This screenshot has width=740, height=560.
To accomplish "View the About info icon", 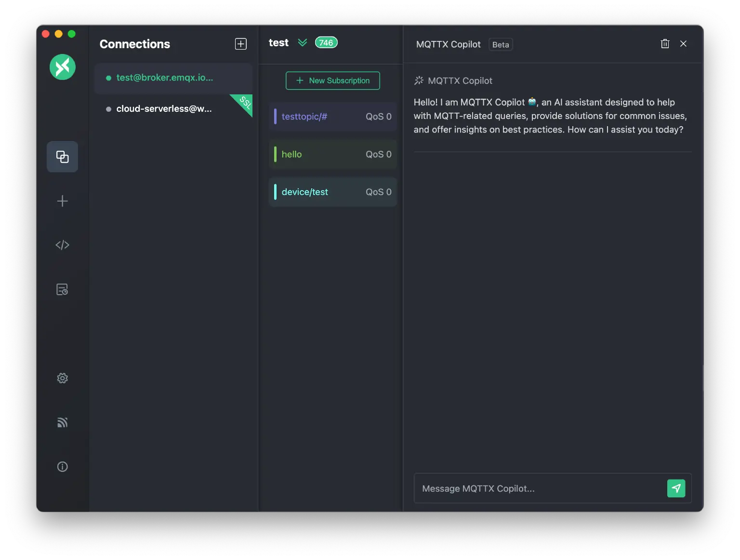I will tap(62, 466).
